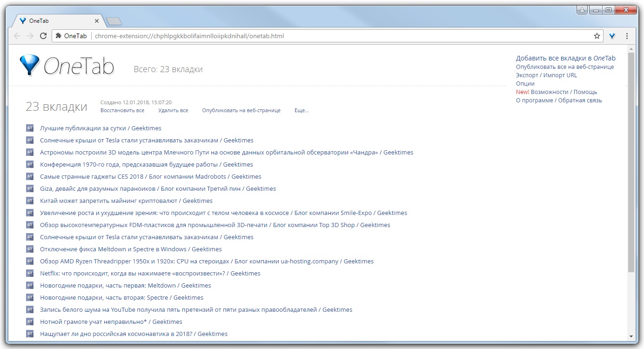644x349 pixels.
Task: Open "Китай может запретить майнинг криптовалют"
Action: 126,201
